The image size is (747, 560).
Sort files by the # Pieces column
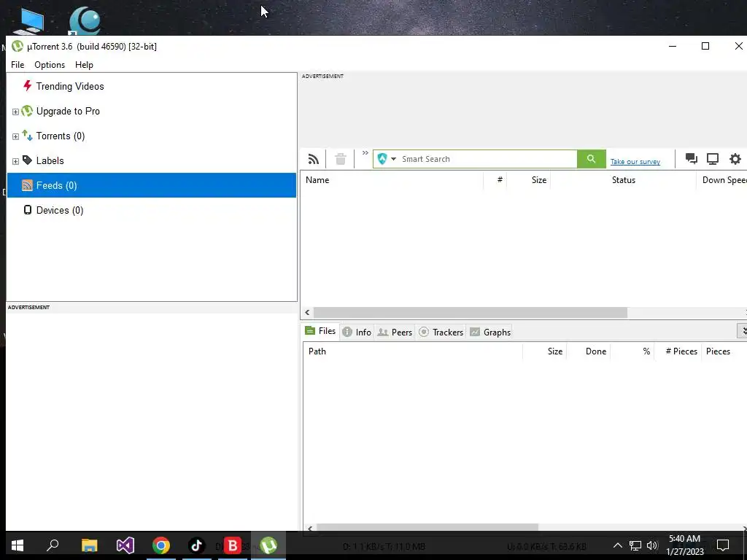(678, 351)
